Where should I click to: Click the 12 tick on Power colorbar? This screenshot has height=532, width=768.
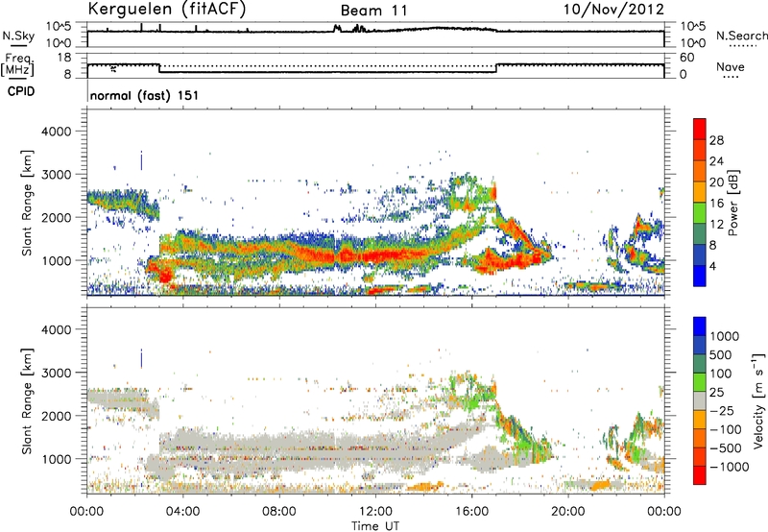(x=716, y=225)
